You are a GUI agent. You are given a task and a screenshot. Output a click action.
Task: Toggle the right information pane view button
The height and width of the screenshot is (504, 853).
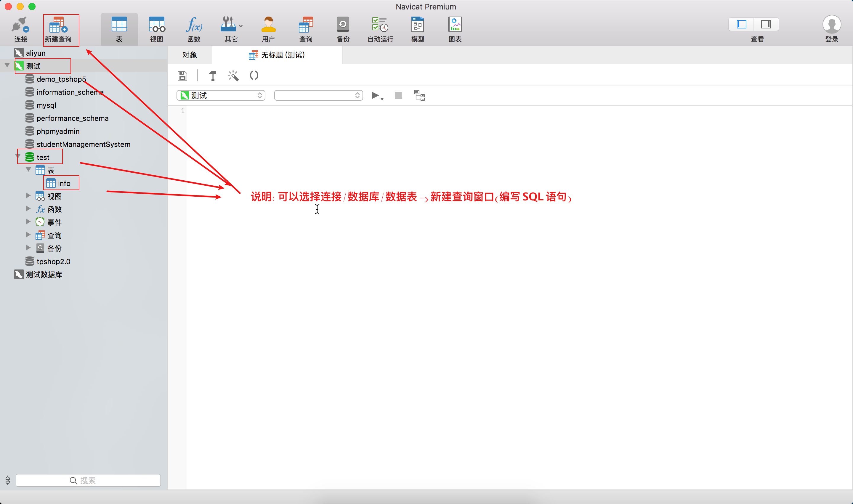pyautogui.click(x=766, y=25)
